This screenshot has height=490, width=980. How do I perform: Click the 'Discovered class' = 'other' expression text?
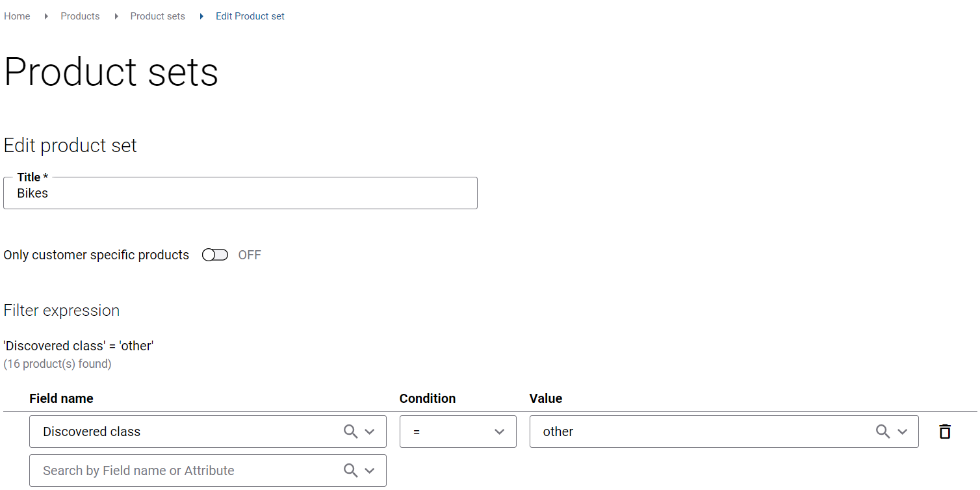79,346
